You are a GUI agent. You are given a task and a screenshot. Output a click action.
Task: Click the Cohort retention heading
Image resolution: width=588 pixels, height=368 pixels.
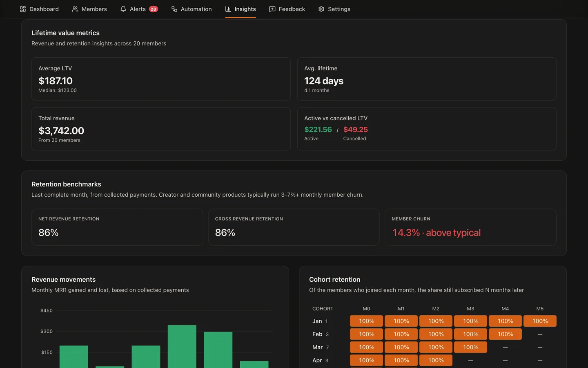tap(334, 280)
